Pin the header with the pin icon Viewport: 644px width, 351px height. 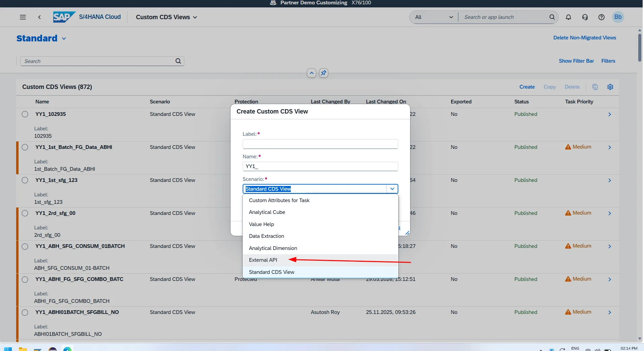point(324,73)
